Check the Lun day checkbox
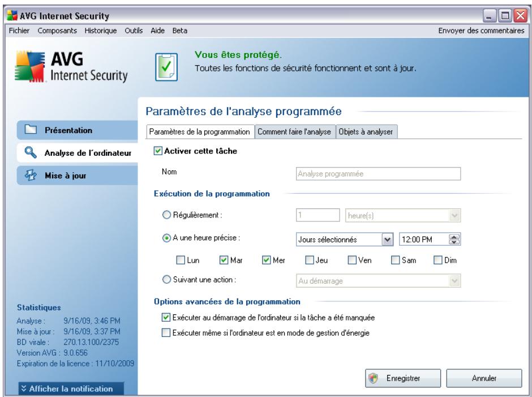Viewport: 532px width, 397px height. point(181,260)
